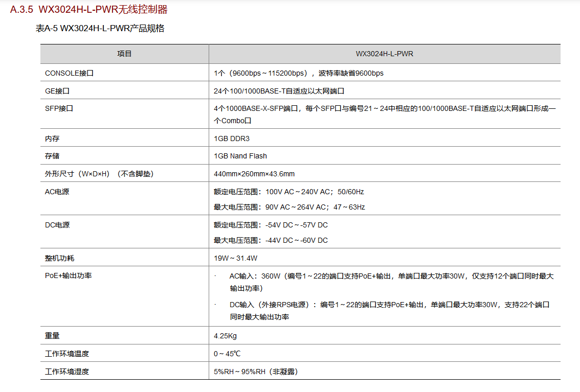Click the 24个100/1000BASE-T Ethernet port description
The width and height of the screenshot is (580, 392).
click(279, 91)
